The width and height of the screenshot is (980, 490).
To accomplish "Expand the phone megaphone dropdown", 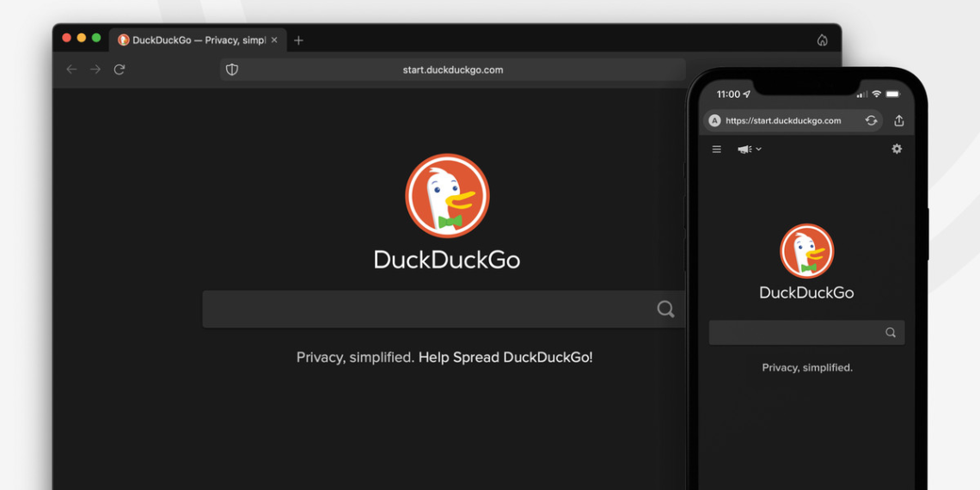I will point(750,149).
